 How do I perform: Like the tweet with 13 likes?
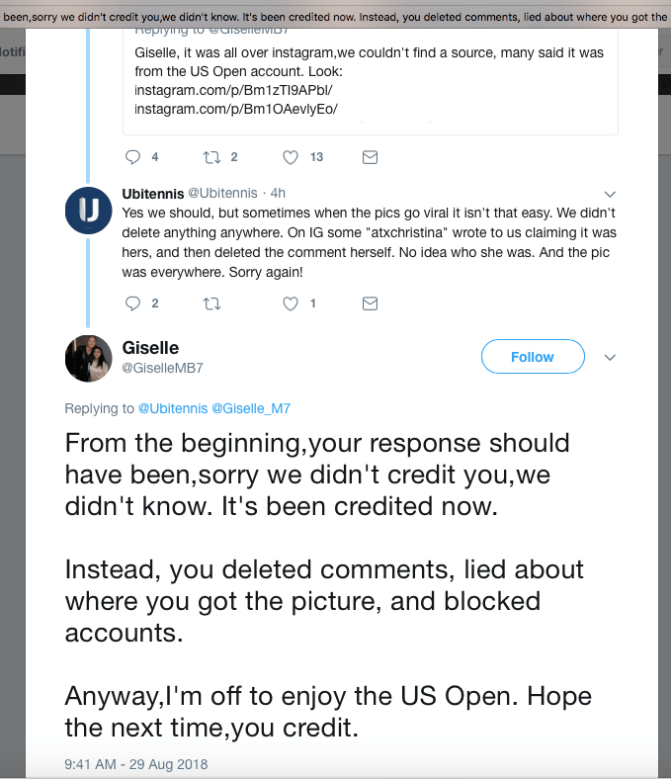coord(291,157)
